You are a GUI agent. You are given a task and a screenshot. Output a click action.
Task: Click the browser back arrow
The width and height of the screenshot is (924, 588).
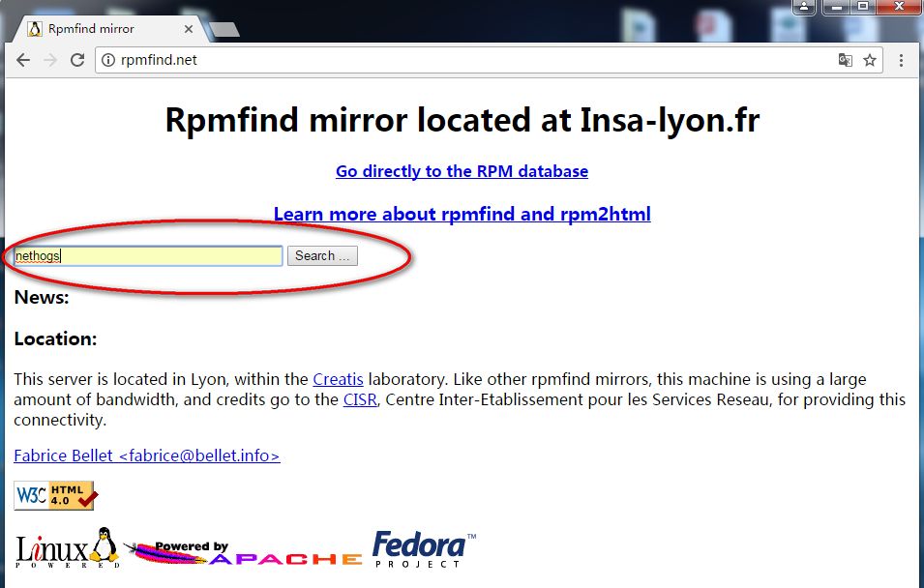click(x=23, y=60)
